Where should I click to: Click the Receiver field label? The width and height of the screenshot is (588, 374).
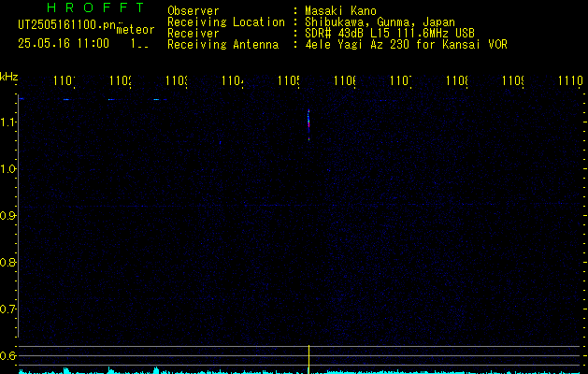194,34
